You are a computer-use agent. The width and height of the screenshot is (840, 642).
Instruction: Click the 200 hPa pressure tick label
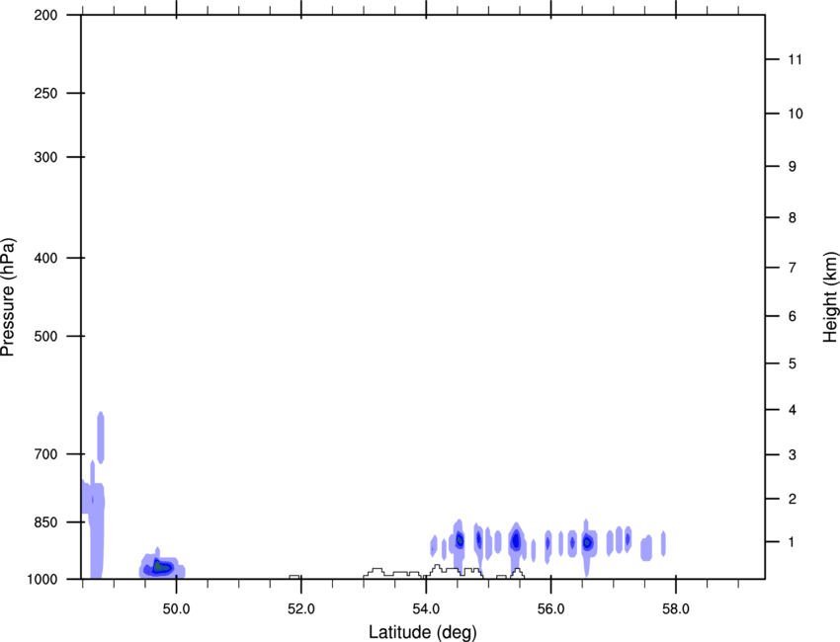pyautogui.click(x=45, y=15)
